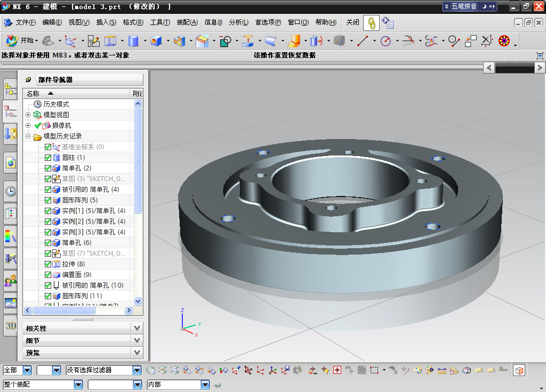This screenshot has width=546, height=392.
Task: Click the orange shell feature icon
Action: pos(294,41)
